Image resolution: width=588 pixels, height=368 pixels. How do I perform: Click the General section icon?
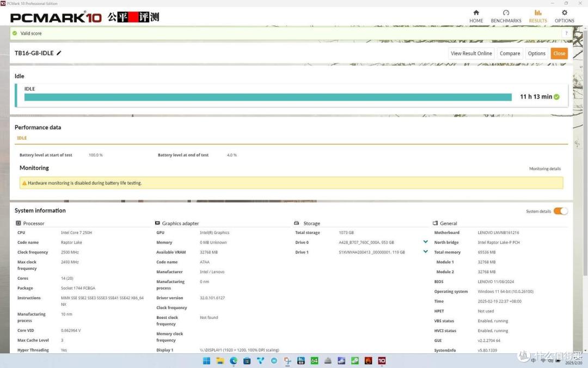point(435,223)
